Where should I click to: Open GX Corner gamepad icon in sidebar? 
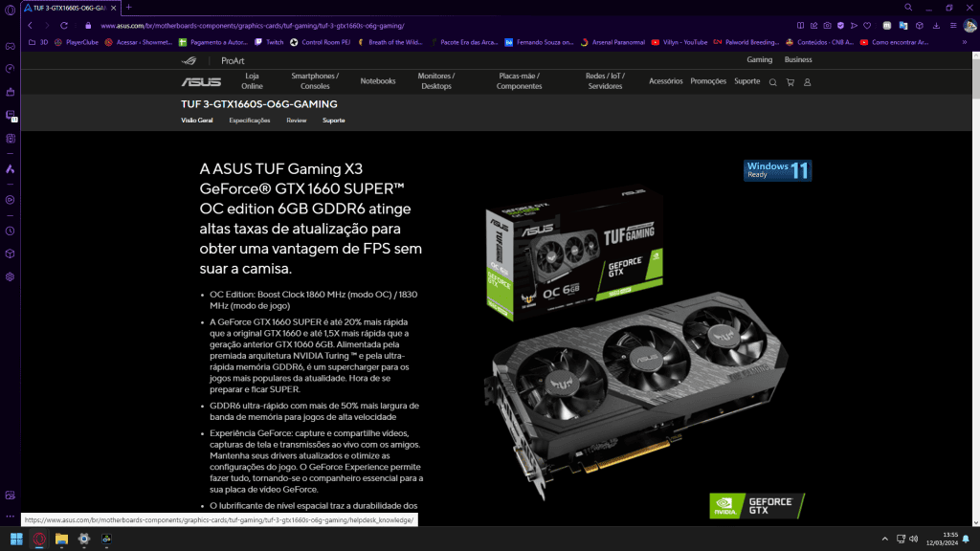pos(10,46)
